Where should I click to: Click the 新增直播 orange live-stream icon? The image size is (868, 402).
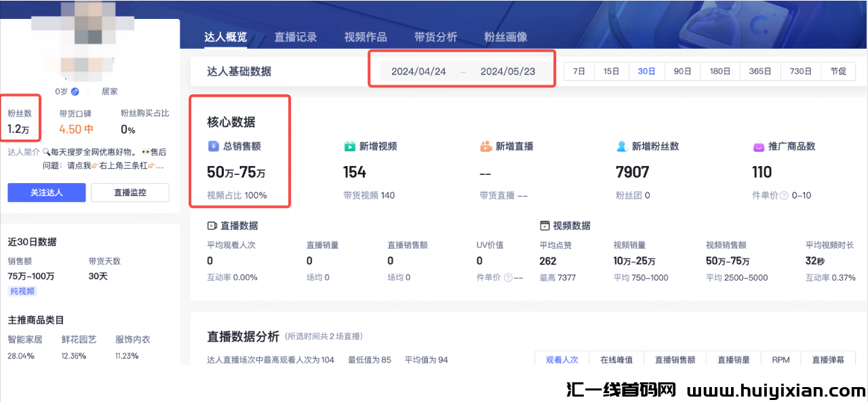click(x=486, y=145)
